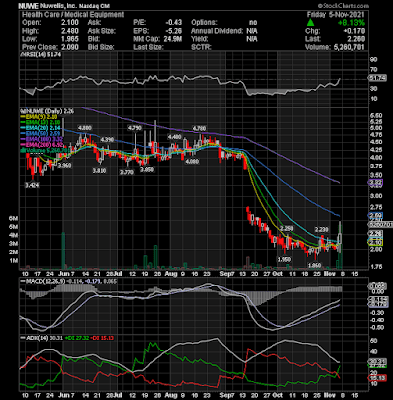The image size is (393, 400).
Task: Click the Friday 5-Nov-2021 date
Action: (335, 15)
